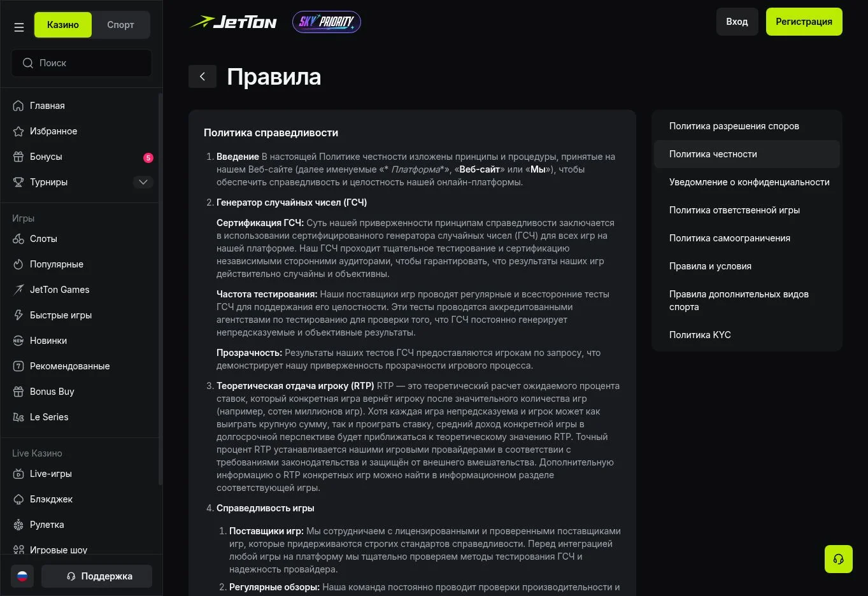Open Правила дополнительных видов спорта
Viewport: 868px width, 596px height.
[x=746, y=301]
